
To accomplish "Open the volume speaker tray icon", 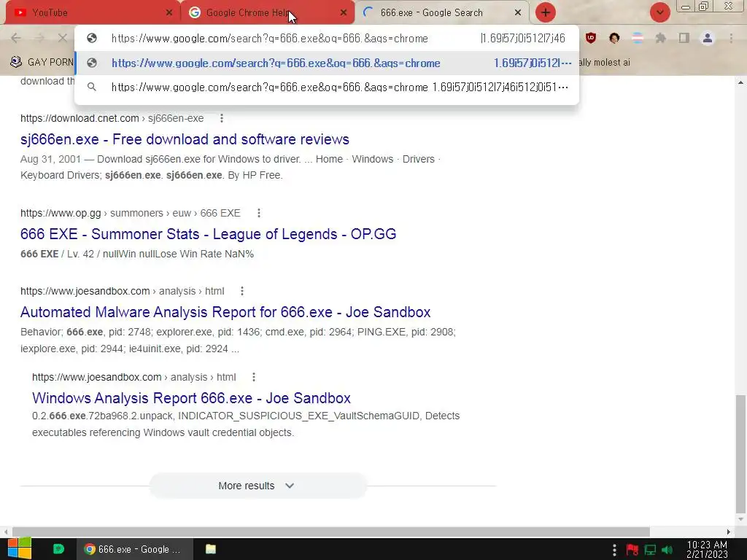I will (x=667, y=550).
